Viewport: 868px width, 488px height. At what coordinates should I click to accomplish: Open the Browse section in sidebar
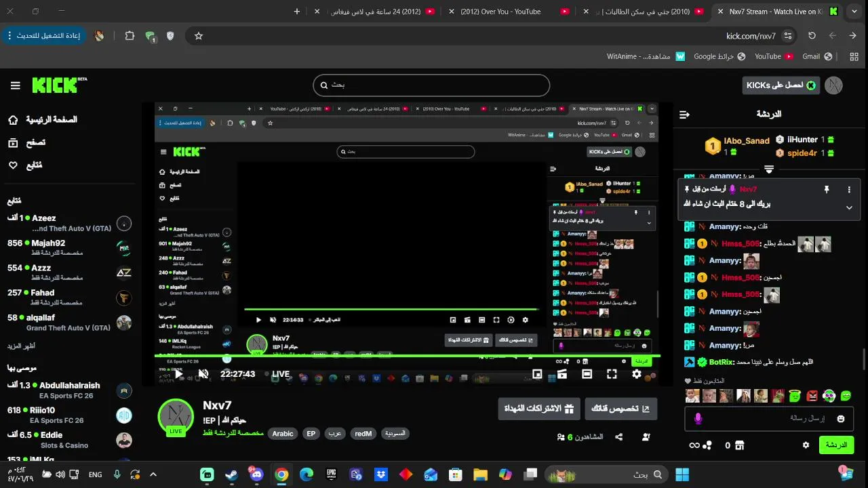coord(27,142)
